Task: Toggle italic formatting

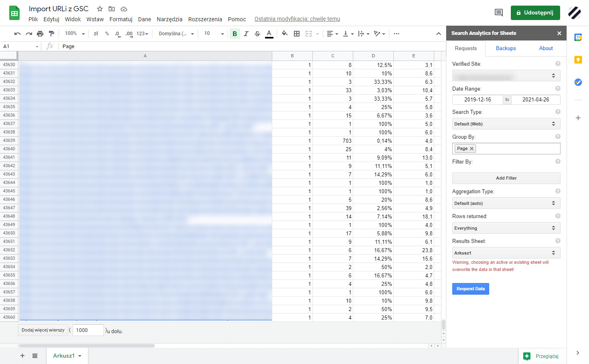Action: [246, 34]
